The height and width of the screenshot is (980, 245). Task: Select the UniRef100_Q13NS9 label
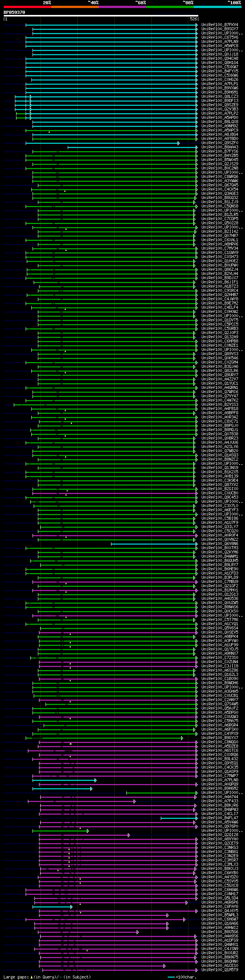coord(220,468)
